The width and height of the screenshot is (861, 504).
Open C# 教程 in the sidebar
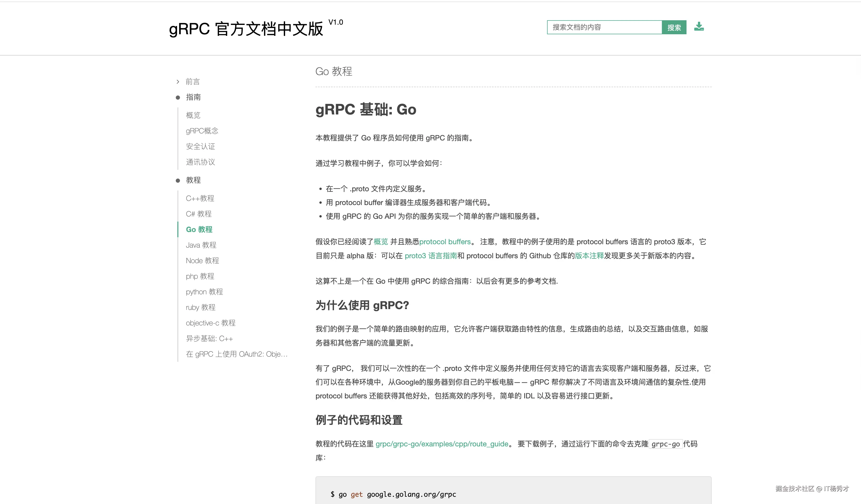(199, 214)
